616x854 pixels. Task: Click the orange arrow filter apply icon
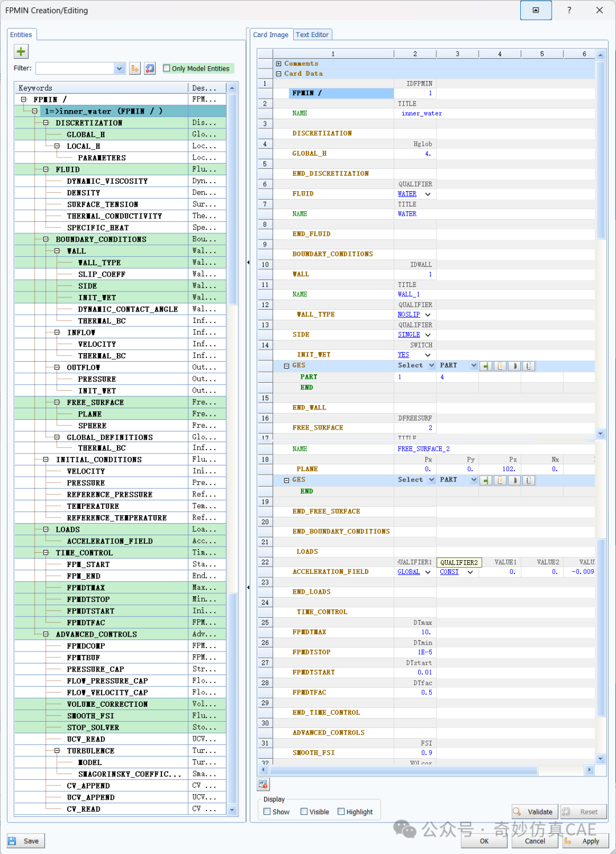click(x=135, y=68)
